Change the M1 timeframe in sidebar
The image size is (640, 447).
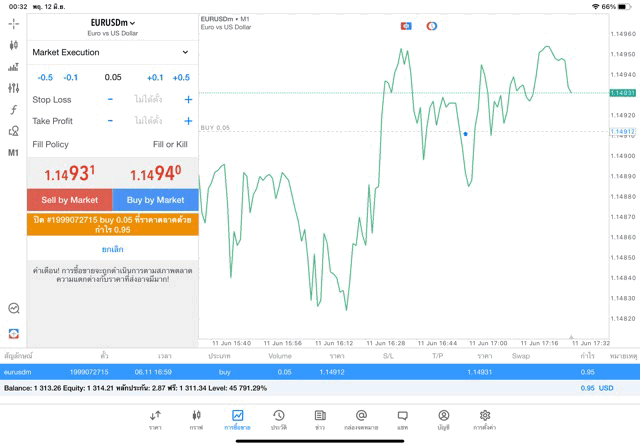click(x=13, y=153)
